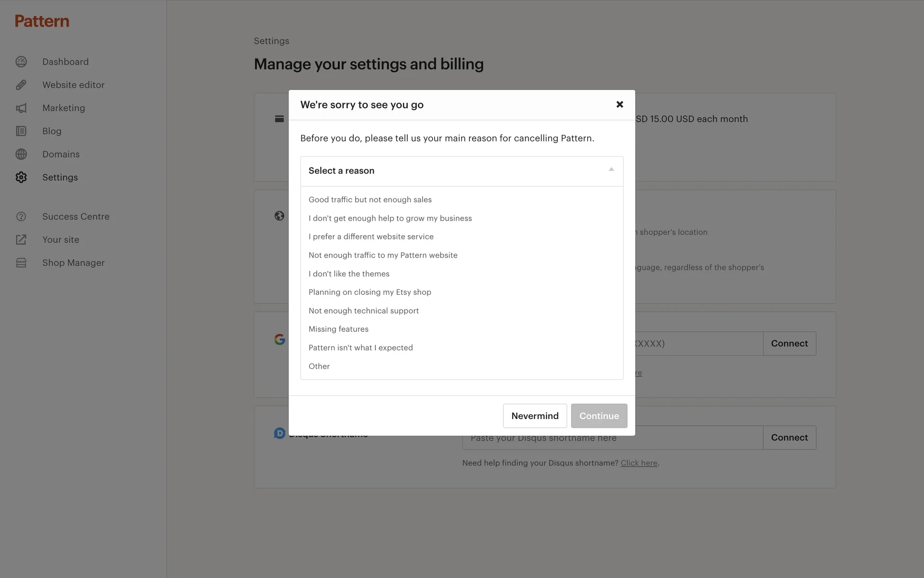
Task: Go to Blog in the sidebar
Action: (x=52, y=131)
